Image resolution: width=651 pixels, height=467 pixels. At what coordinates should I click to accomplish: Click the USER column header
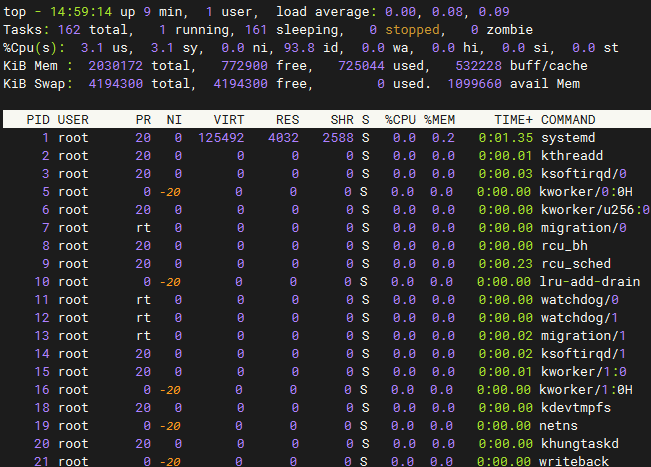pos(73,120)
